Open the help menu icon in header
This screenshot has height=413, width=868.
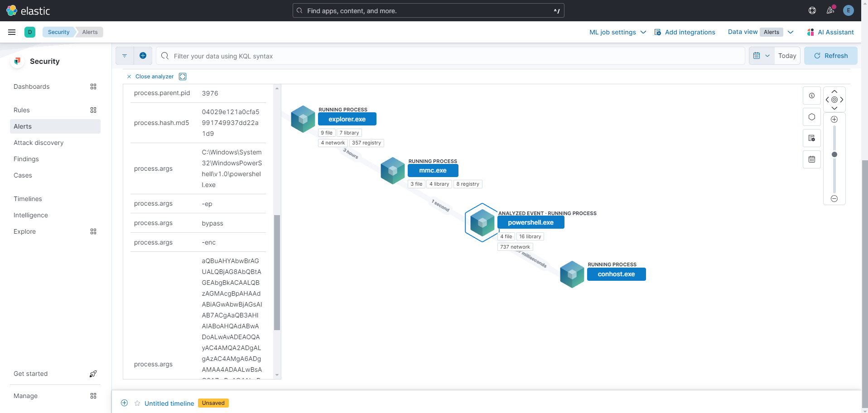click(812, 10)
